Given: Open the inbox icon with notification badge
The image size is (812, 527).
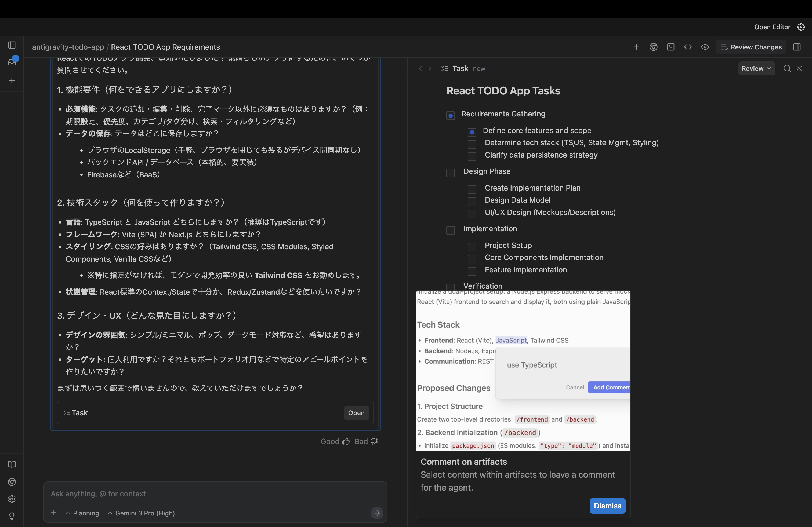Looking at the screenshot, I should [x=12, y=62].
